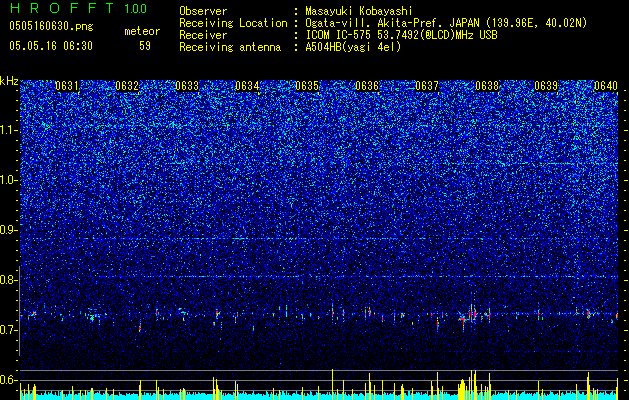Click the version number 1.0.0

click(x=135, y=9)
